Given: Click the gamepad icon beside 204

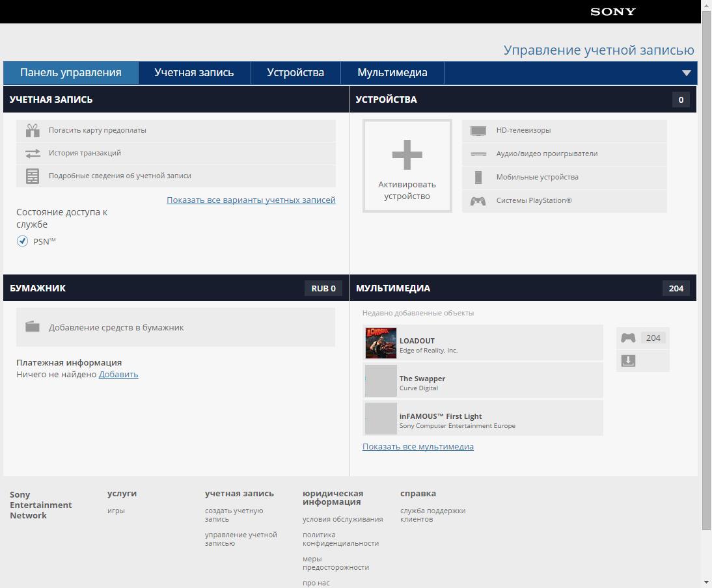Looking at the screenshot, I should click(629, 338).
